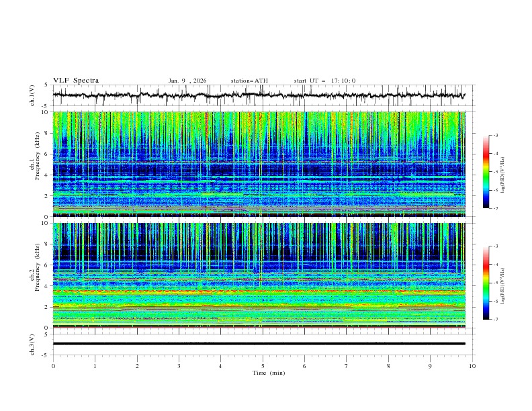Click the ch.2 colorbar 'log(PSD)(V²/Hz)' label
Viewport: 532px width, 411px height.
pos(503,285)
